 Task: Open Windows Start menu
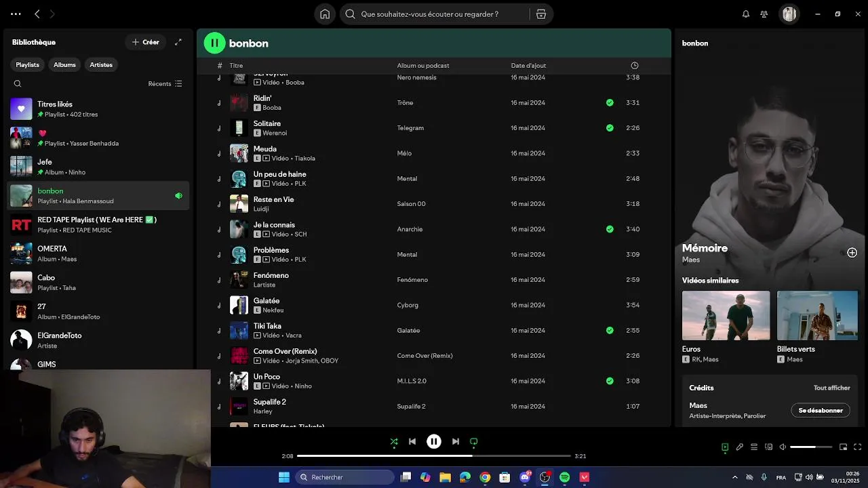pyautogui.click(x=284, y=477)
